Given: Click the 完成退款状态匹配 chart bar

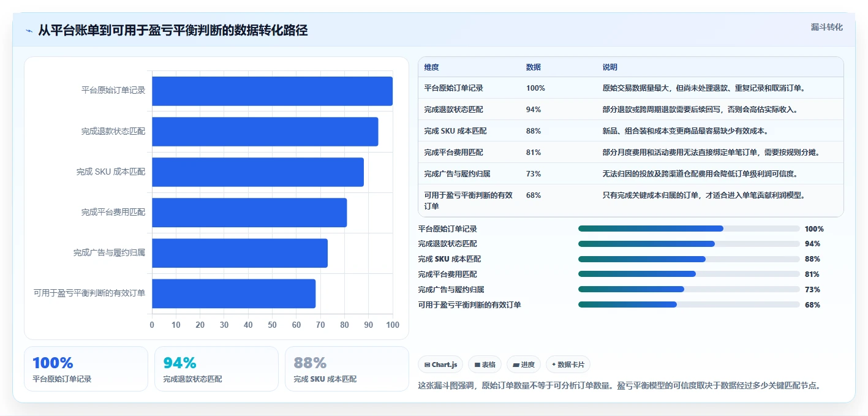Looking at the screenshot, I should point(265,132).
